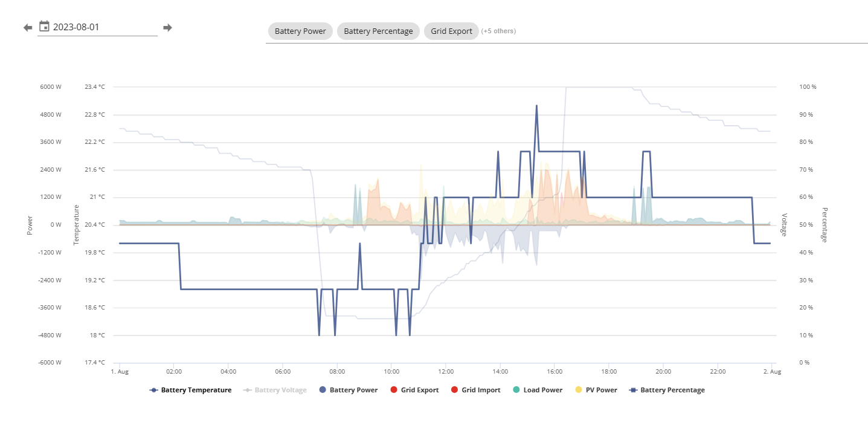The height and width of the screenshot is (428, 868).
Task: Click the teal Load Power legend dot
Action: point(516,390)
